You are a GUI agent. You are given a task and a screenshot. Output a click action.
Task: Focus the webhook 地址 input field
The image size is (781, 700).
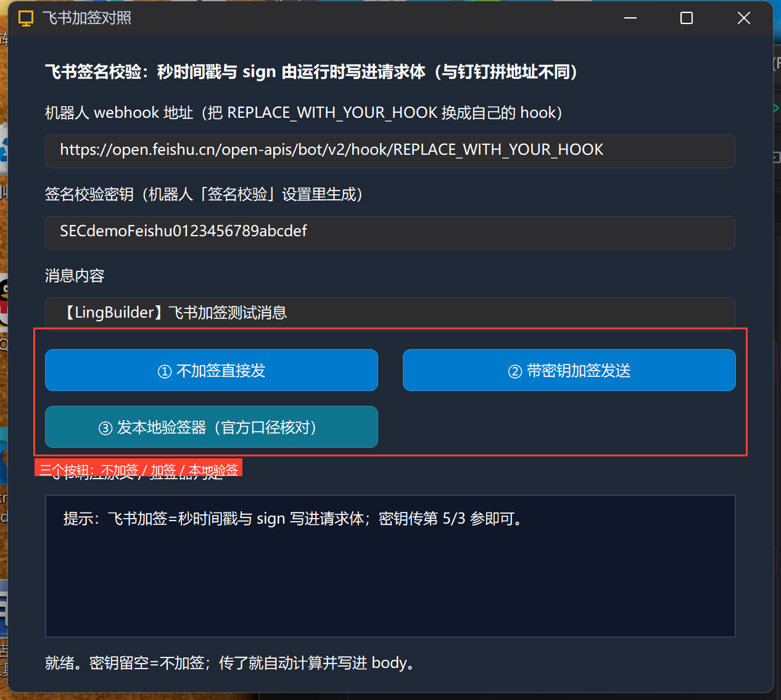390,151
